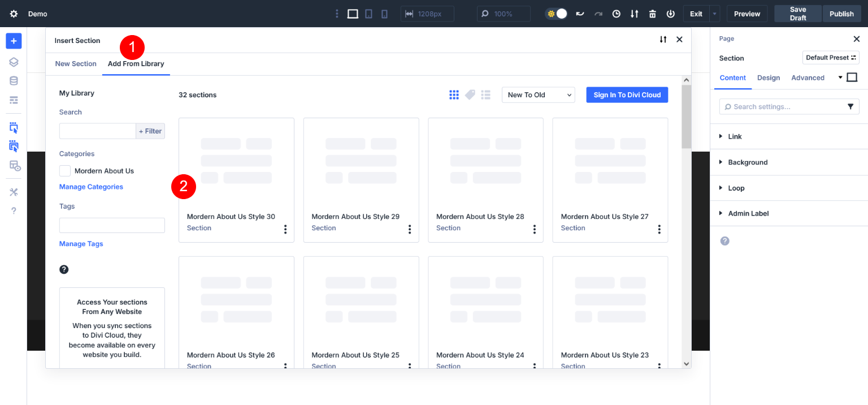Open the Layers view icon in sidebar
Viewport: 868px width, 405px height.
(x=14, y=62)
